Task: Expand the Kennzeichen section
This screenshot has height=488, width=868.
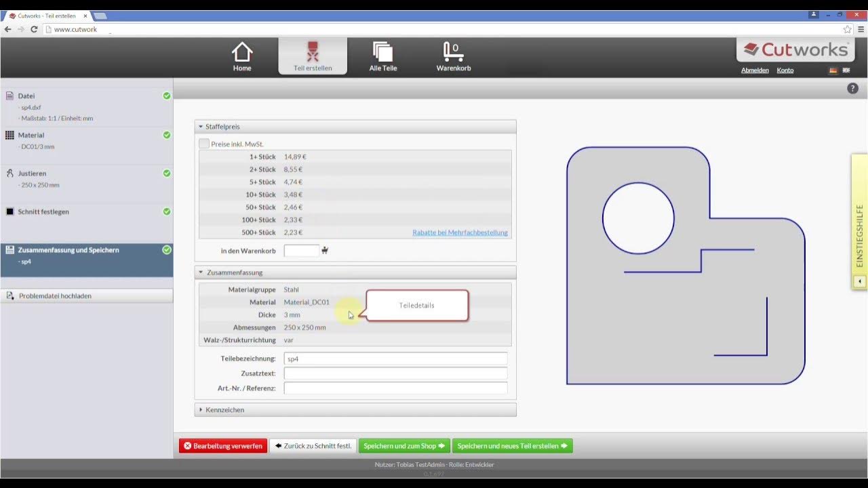Action: click(x=355, y=410)
